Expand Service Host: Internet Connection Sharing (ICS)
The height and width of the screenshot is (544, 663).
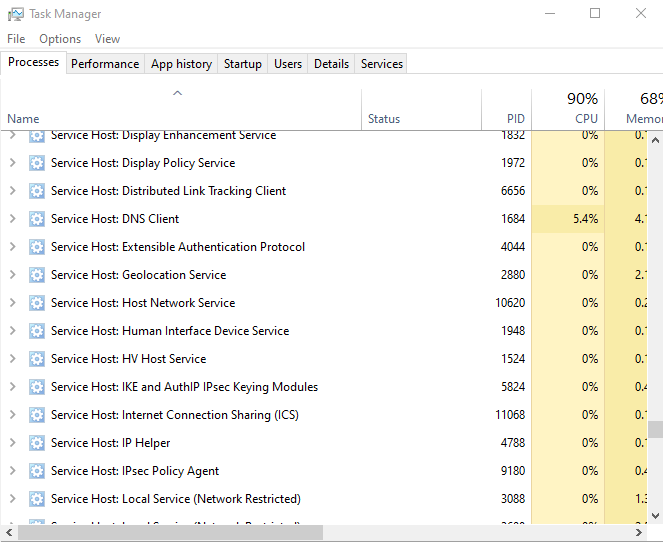[13, 415]
